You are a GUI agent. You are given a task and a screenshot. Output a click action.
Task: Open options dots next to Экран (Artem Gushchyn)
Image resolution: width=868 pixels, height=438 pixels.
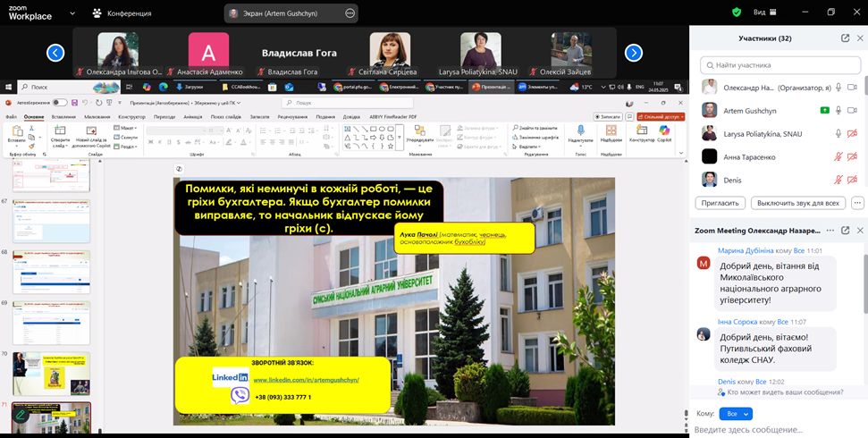point(350,13)
